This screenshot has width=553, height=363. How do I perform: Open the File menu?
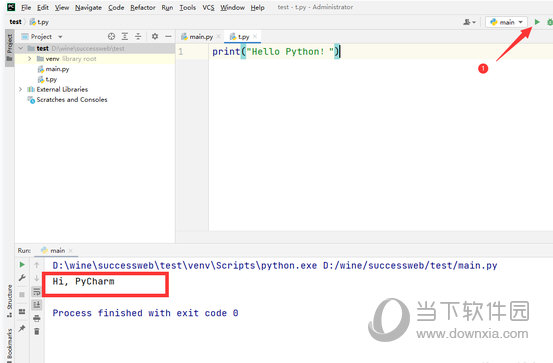tap(25, 7)
